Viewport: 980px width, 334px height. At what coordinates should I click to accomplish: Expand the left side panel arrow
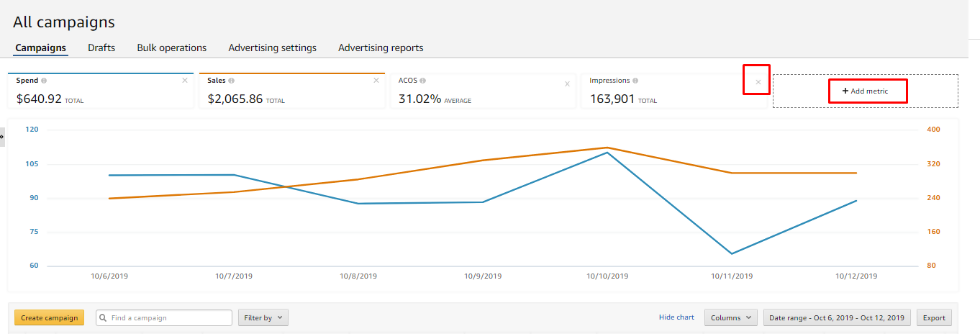tap(2, 136)
